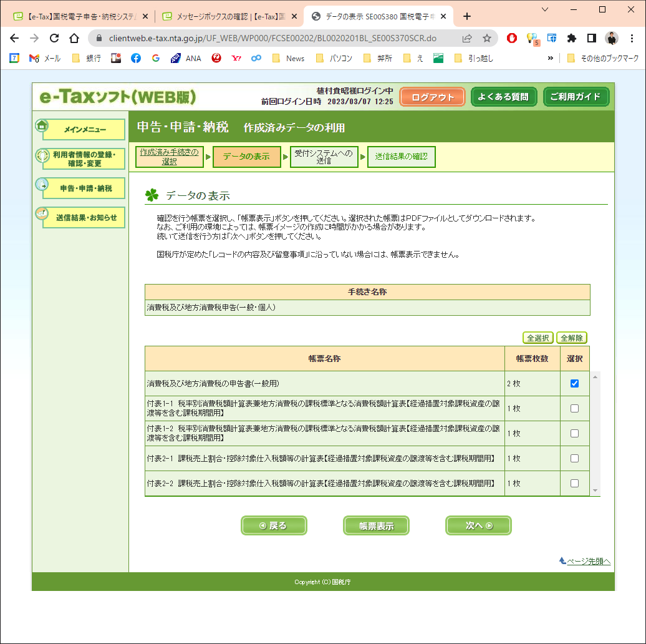Show more bookmarks with double chevron

[x=551, y=58]
